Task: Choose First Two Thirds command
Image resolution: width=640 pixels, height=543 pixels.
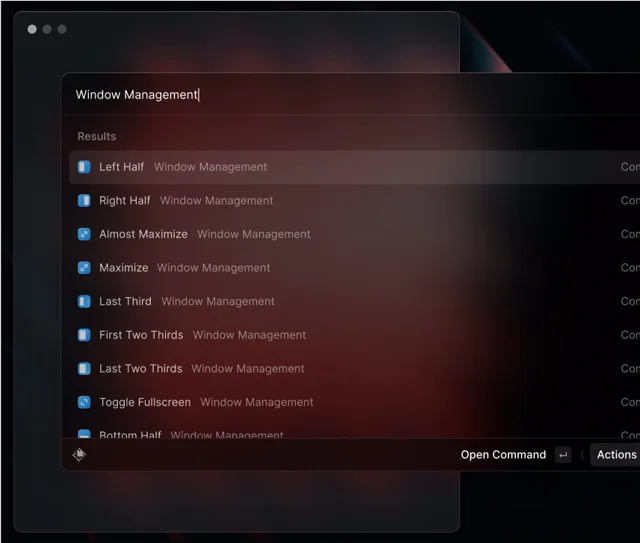Action: coord(354,335)
